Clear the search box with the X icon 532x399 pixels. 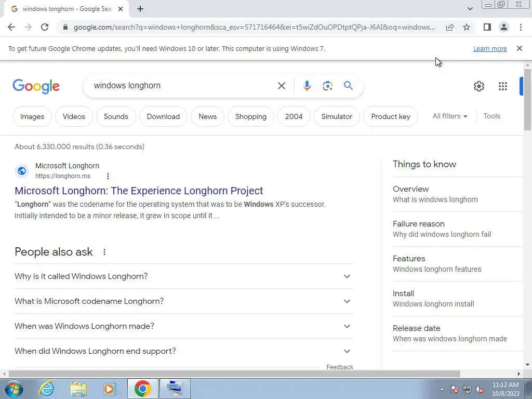281,86
